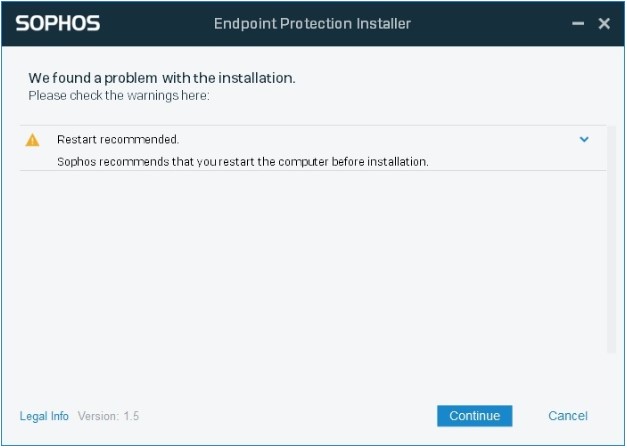Click the 'Endpoint Protection Installer' title text
627x448 pixels.
point(312,23)
